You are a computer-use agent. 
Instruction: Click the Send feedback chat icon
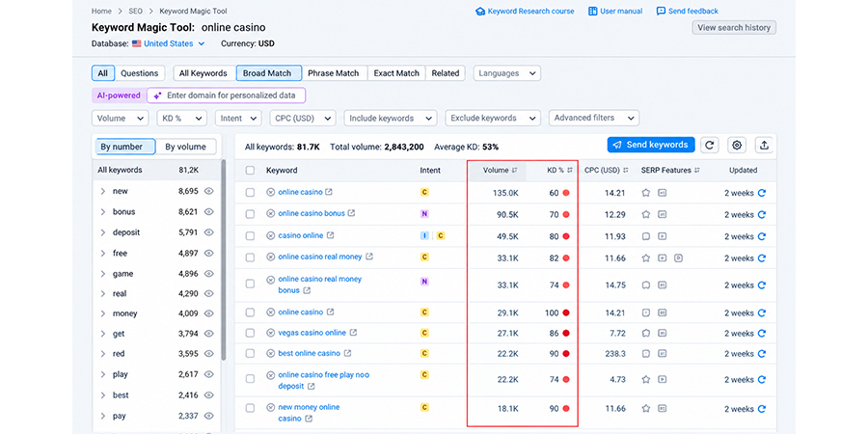661,11
